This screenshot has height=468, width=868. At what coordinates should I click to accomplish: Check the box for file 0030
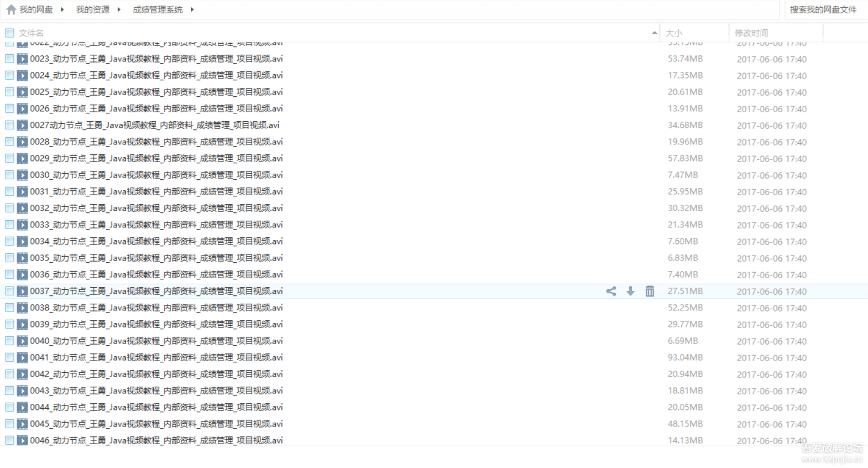(x=9, y=174)
